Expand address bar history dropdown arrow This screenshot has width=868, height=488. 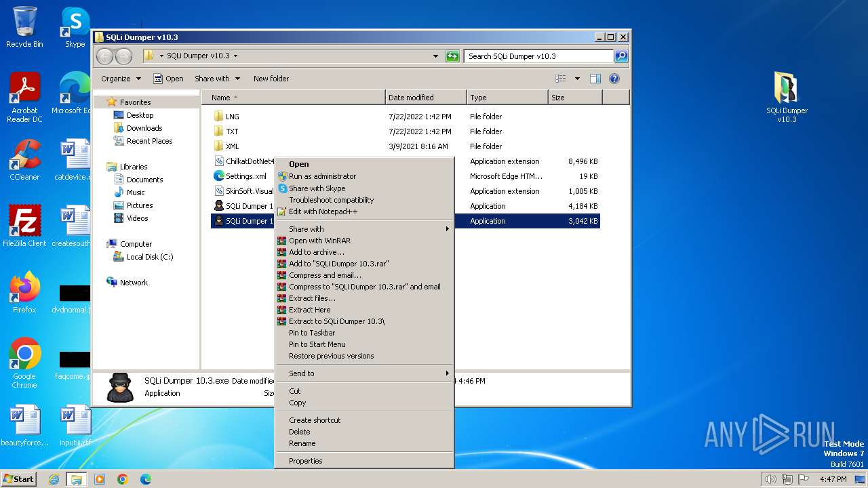[x=435, y=56]
